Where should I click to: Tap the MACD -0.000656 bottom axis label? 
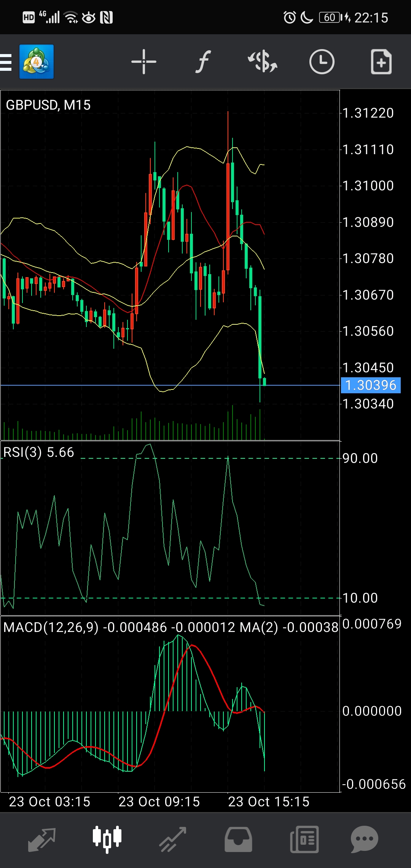[x=374, y=784]
